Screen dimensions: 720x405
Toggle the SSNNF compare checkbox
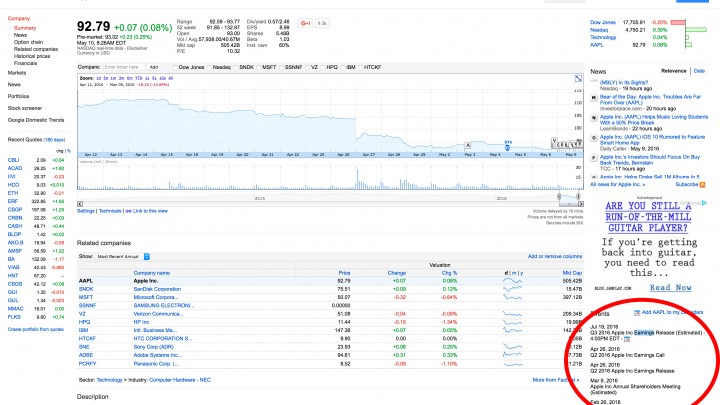coord(281,68)
